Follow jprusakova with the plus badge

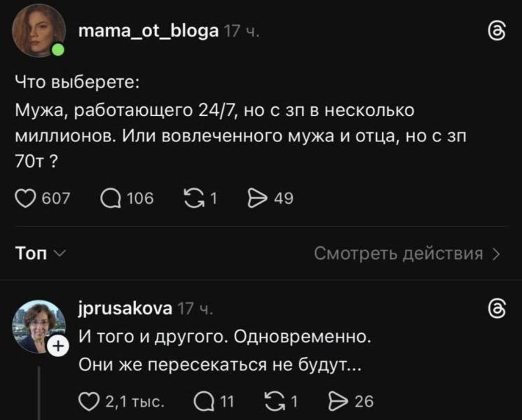pyautogui.click(x=58, y=345)
